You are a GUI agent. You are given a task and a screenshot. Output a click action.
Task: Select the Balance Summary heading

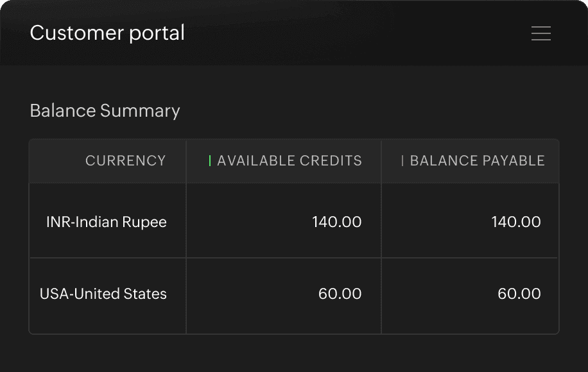pyautogui.click(x=105, y=111)
